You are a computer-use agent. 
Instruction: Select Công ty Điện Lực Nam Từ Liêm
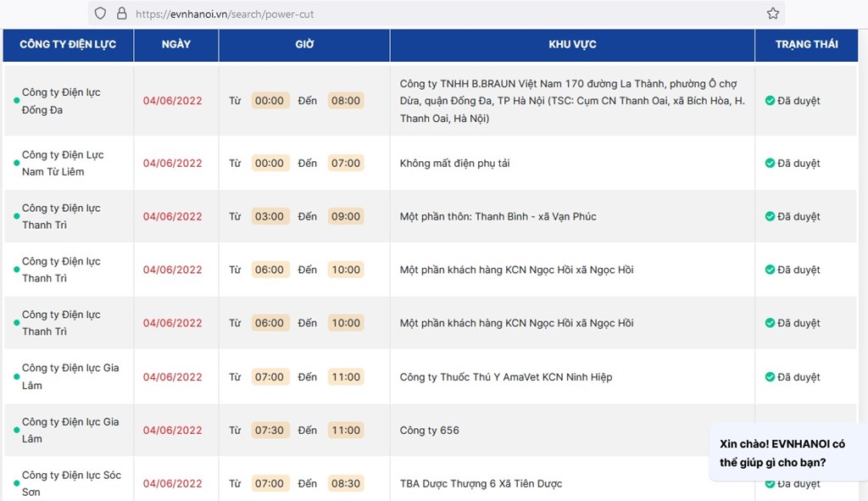tap(63, 164)
